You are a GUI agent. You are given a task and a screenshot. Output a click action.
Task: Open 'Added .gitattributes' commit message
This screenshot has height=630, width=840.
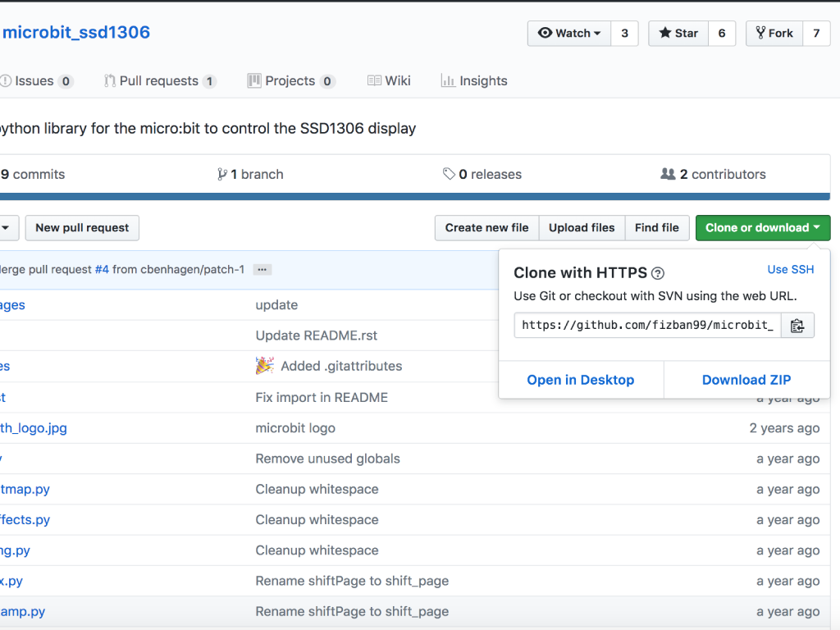pyautogui.click(x=341, y=366)
